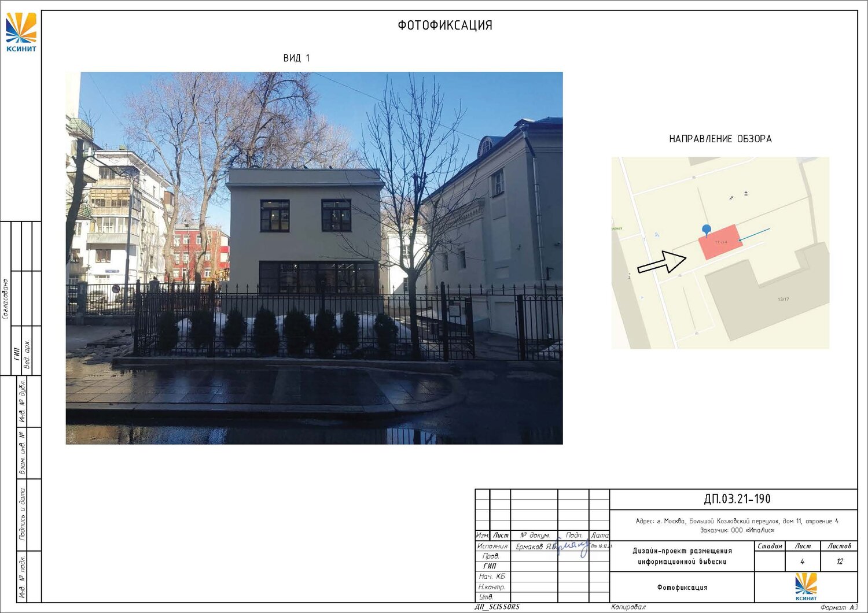The height and width of the screenshot is (613, 868).
Task: Click the thin blue arrow beside the red building
Action: (755, 234)
